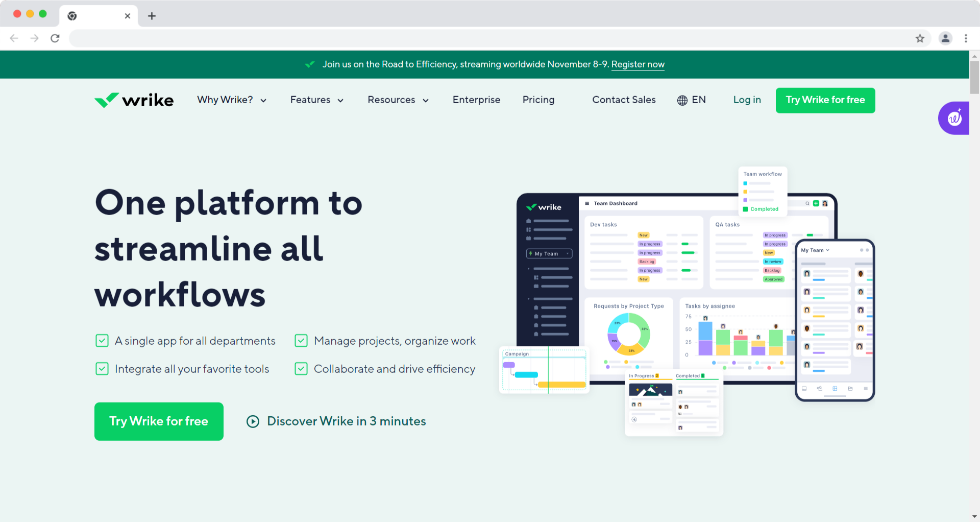
Task: Click the browser forward arrow
Action: [34, 38]
